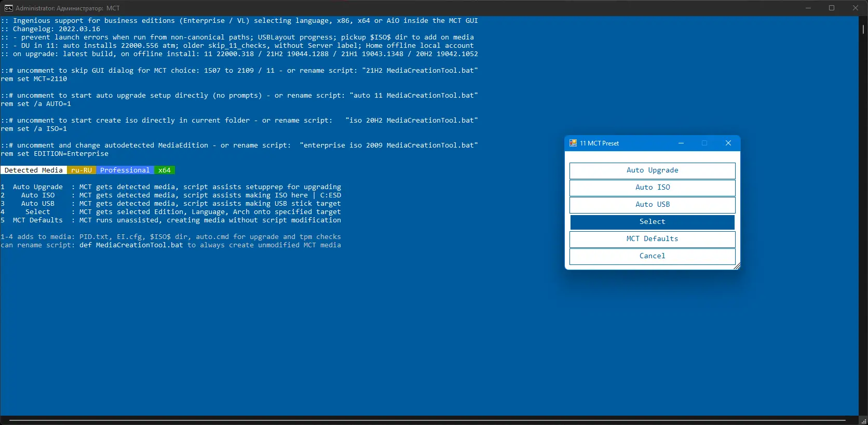This screenshot has width=868, height=425.
Task: Maximize the Administrator MCT console window
Action: 832,8
